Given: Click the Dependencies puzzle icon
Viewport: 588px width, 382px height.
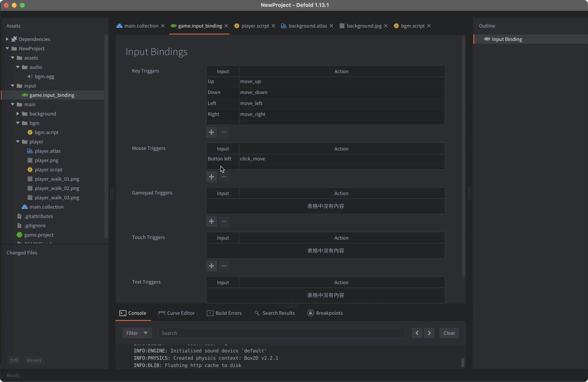Looking at the screenshot, I should (14, 39).
